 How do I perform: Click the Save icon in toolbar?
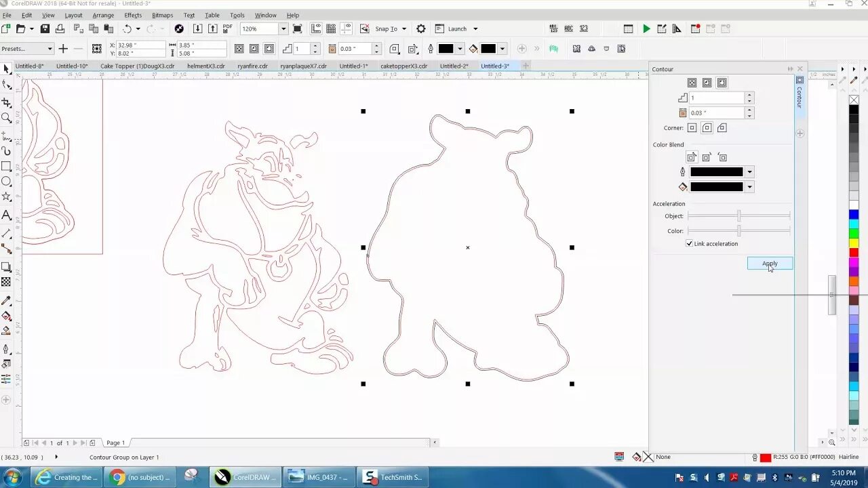point(45,28)
